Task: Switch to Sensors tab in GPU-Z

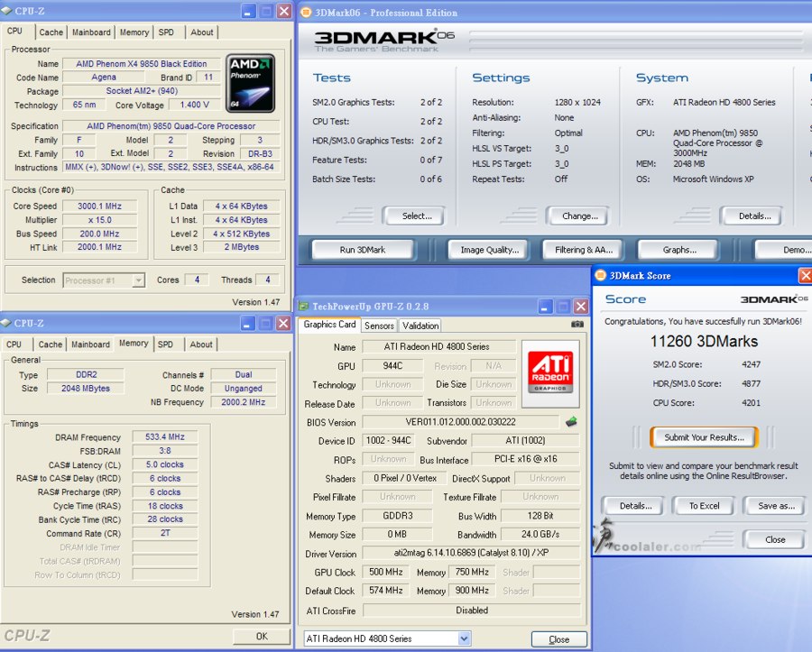Action: tap(379, 326)
